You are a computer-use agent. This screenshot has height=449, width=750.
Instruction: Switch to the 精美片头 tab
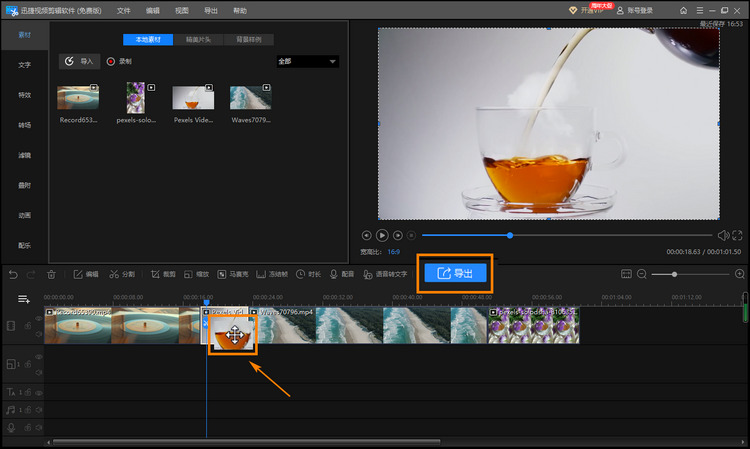[x=198, y=40]
